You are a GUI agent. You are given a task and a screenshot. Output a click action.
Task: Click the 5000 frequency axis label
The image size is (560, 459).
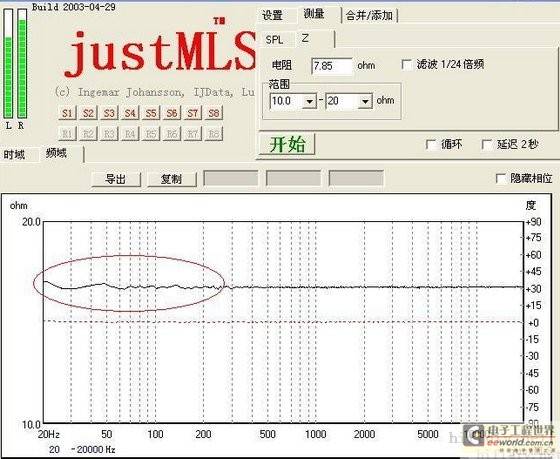point(428,434)
